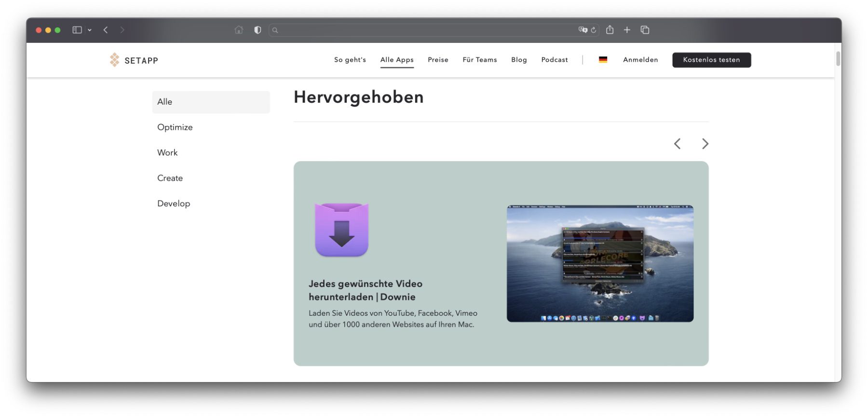Open the Downie macOS screenshot thumbnail
Screen dimensions: 868x417
(x=600, y=264)
